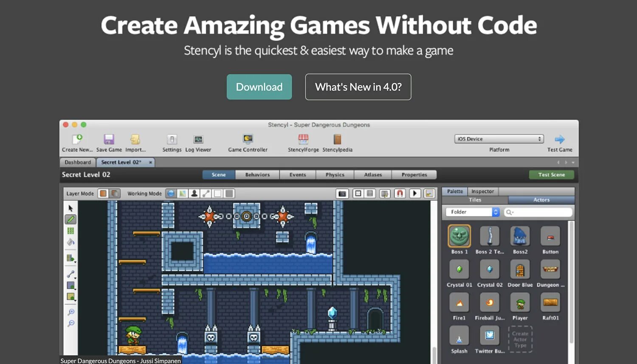Click the green Test Scene button
637x364 pixels.
(552, 175)
